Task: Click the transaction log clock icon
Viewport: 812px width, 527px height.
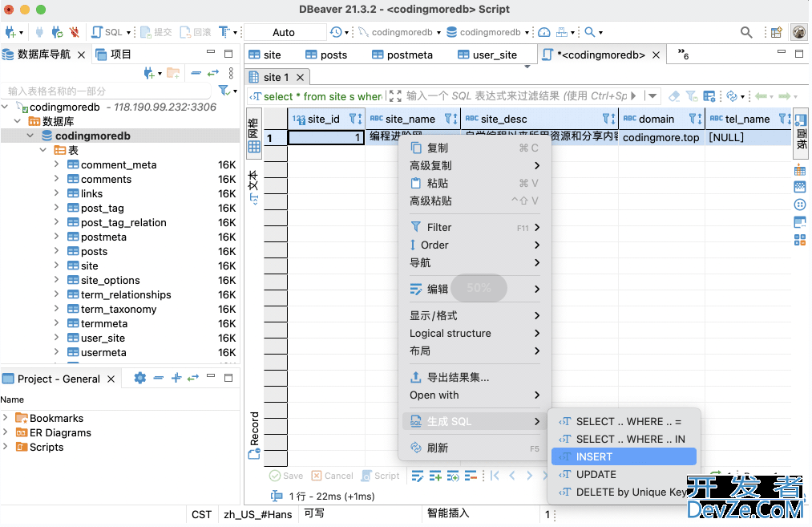Action: click(x=336, y=32)
